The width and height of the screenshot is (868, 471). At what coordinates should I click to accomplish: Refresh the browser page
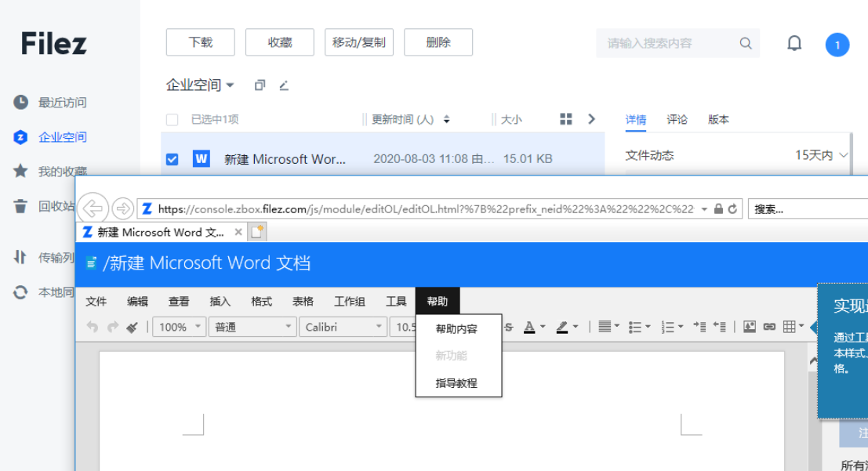[732, 208]
